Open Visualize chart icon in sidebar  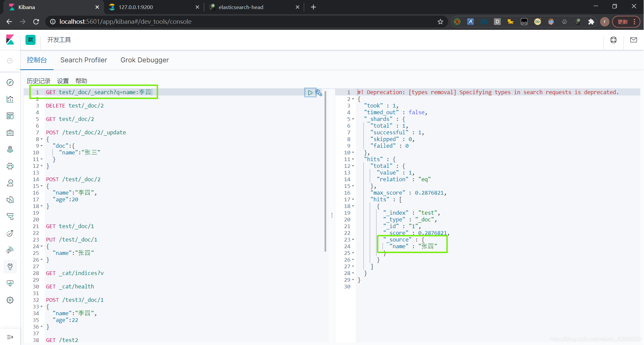[10, 99]
